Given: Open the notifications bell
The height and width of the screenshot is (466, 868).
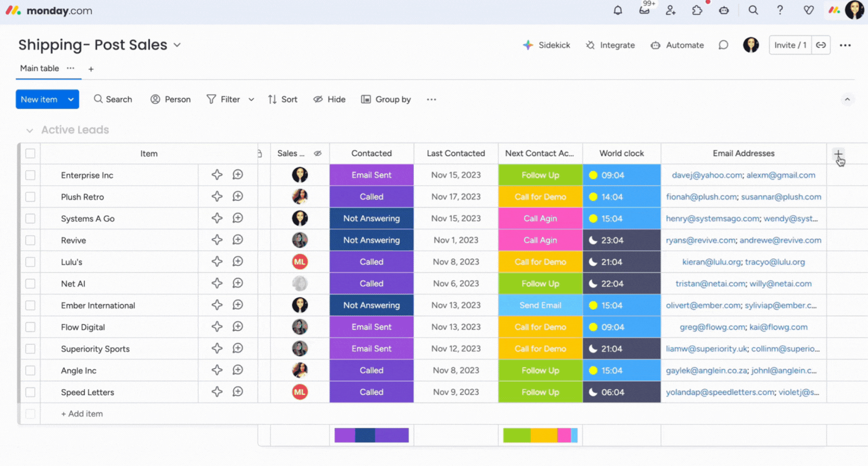Looking at the screenshot, I should (618, 10).
